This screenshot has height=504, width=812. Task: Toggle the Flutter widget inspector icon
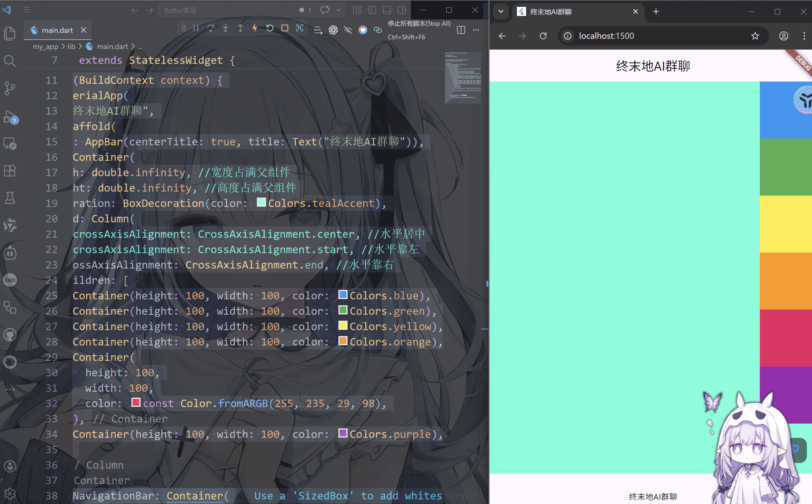[300, 28]
